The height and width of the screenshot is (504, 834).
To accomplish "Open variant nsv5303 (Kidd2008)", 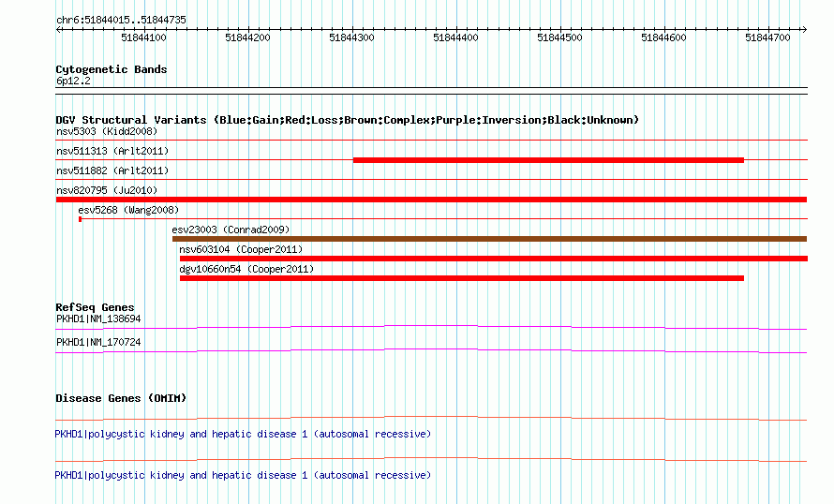I will point(107,132).
